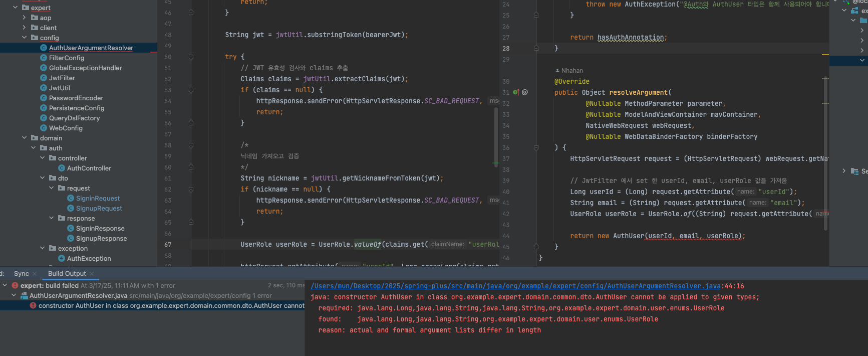Collapse the config package node
This screenshot has width=868, height=356.
[x=24, y=38]
